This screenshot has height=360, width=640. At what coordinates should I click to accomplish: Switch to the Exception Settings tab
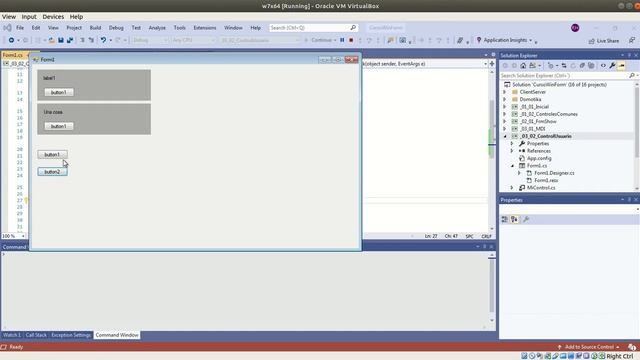[x=71, y=335]
